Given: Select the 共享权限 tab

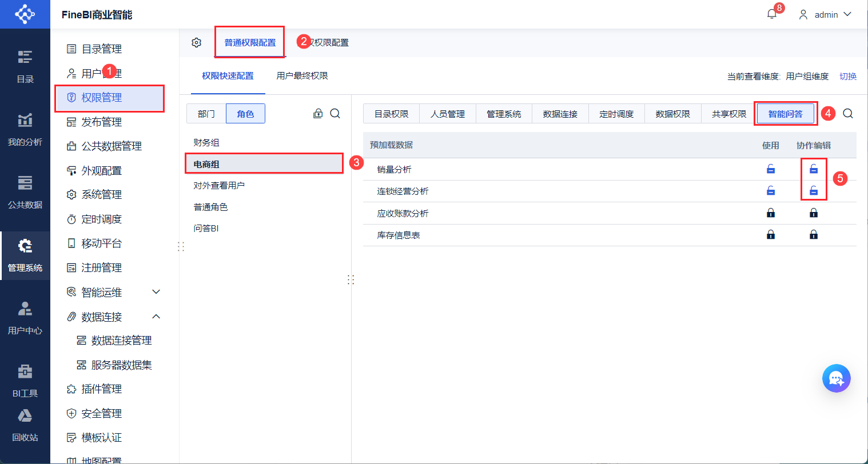Looking at the screenshot, I should (x=729, y=114).
